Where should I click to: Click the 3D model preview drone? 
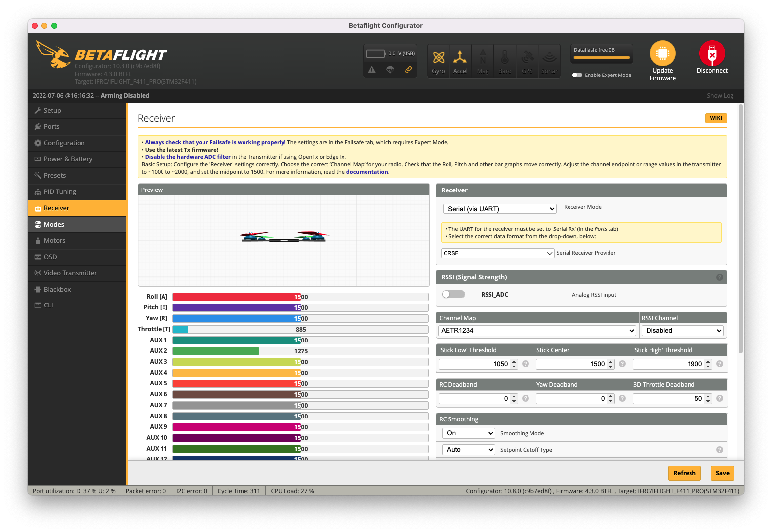coord(284,237)
